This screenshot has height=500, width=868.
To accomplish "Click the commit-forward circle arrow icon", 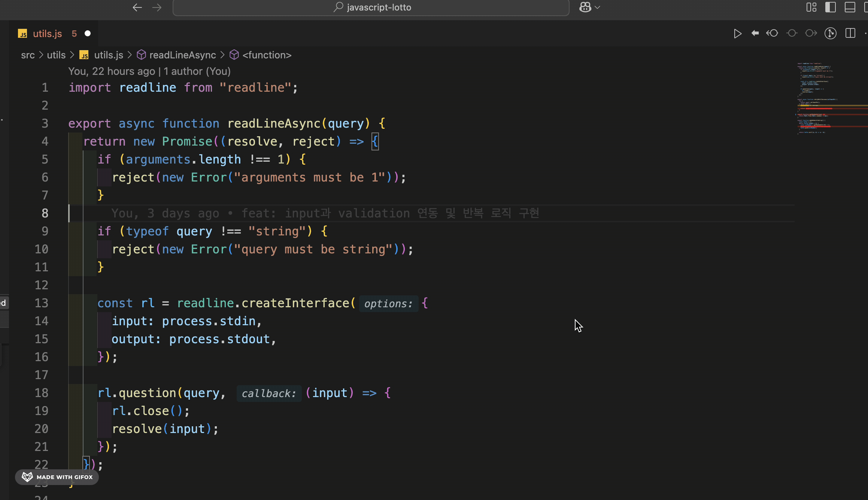I will pos(811,33).
